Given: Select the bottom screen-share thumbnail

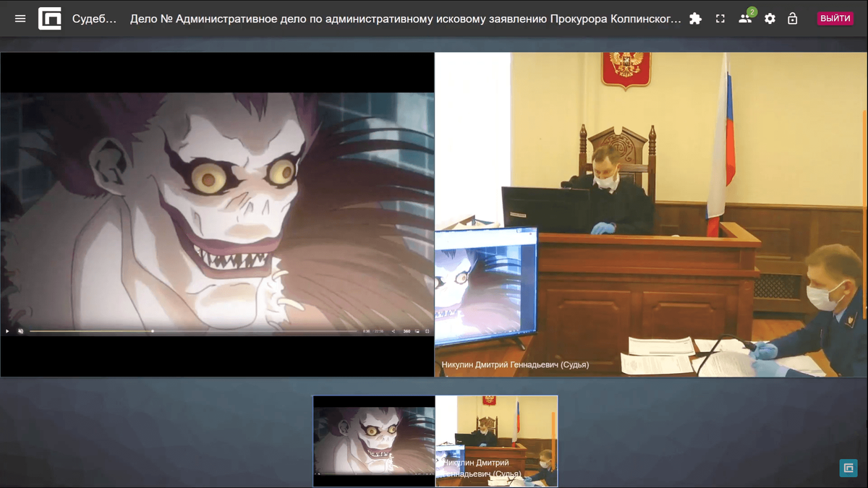Looking at the screenshot, I should (x=374, y=441).
